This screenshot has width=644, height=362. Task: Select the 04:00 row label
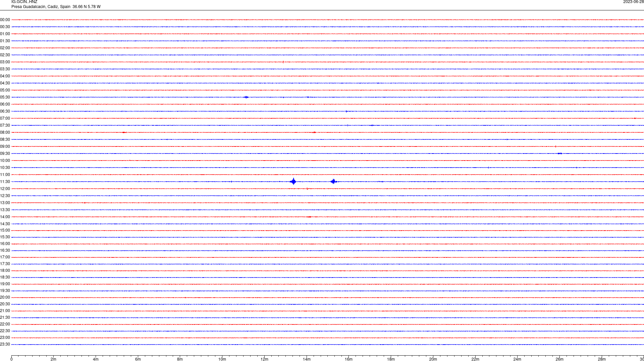(5, 76)
